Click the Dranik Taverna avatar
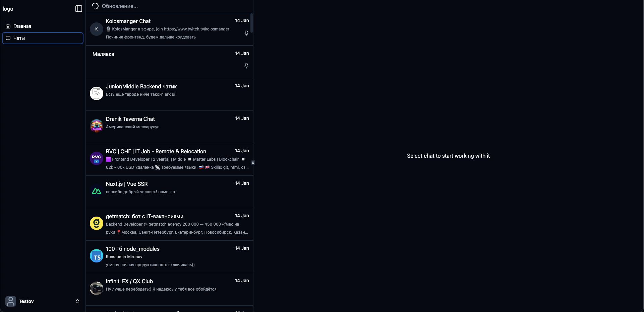 [x=97, y=126]
